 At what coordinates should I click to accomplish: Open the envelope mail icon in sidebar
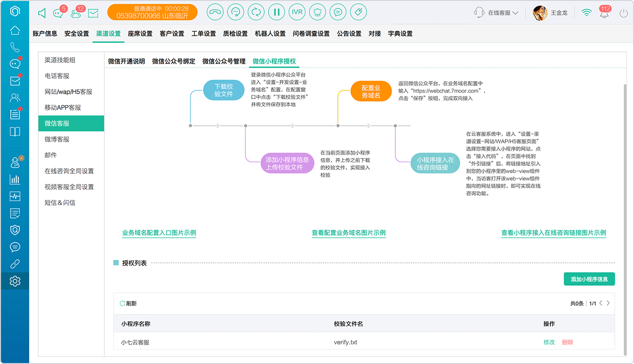pyautogui.click(x=15, y=81)
